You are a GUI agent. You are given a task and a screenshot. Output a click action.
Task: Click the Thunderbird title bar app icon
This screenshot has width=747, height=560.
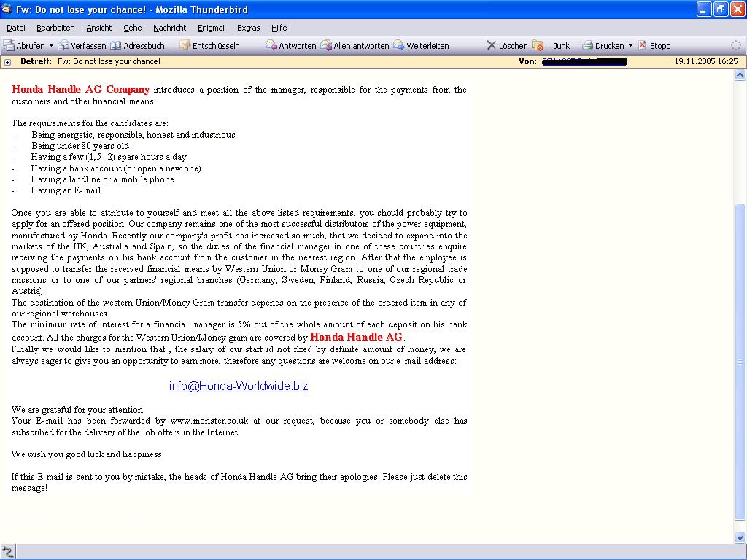coord(7,9)
